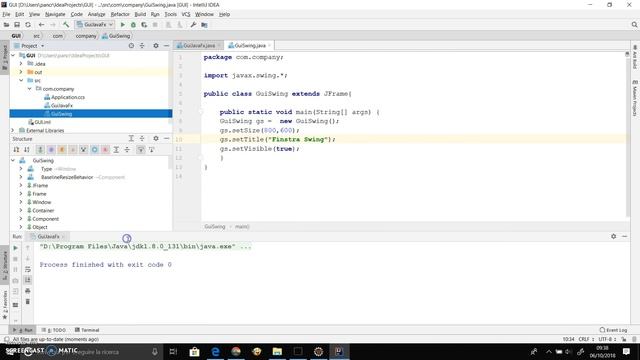The image size is (640, 360).
Task: Open the Windows Store taskbar icon
Action: click(x=194, y=351)
